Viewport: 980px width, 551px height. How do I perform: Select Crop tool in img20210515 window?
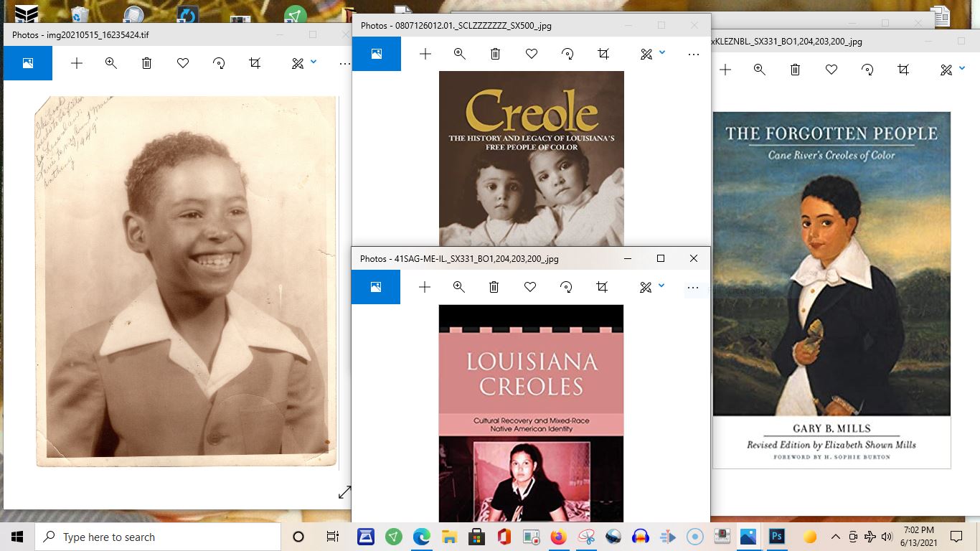click(x=255, y=63)
